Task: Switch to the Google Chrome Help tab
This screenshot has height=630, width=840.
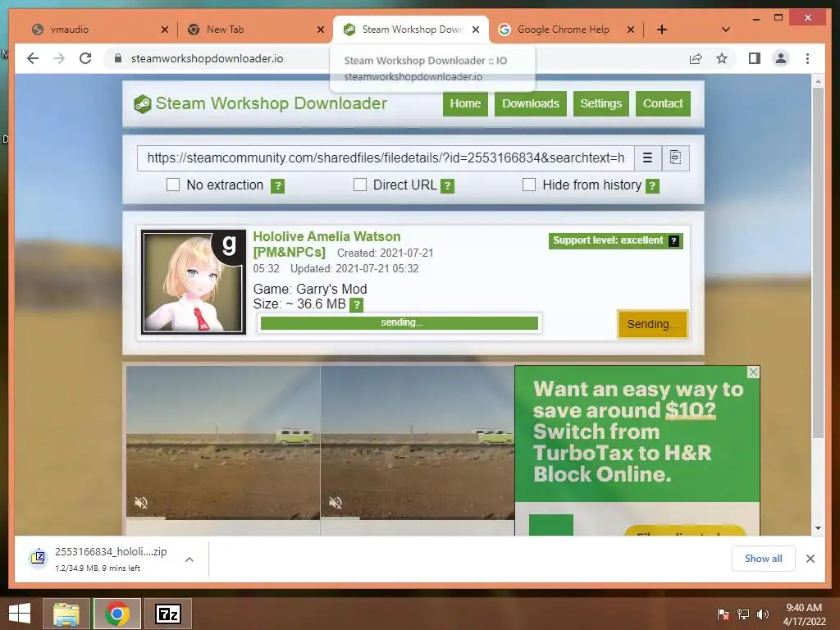Action: click(563, 30)
